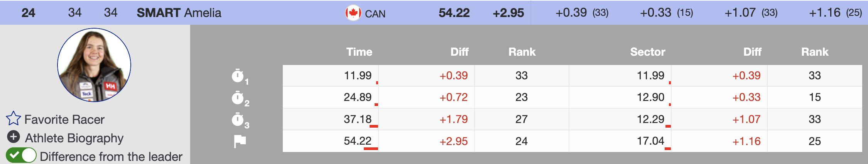
Task: Open Amelia Smart's athlete photo
Action: click(94, 65)
